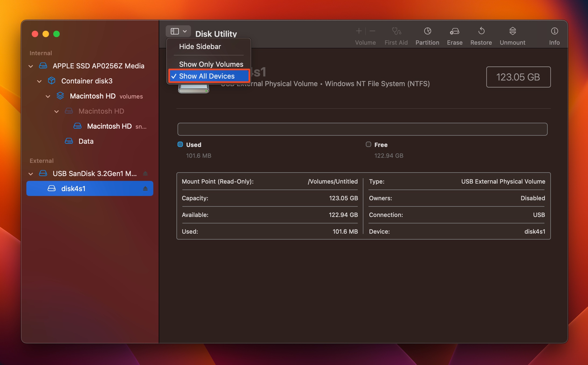The image size is (588, 365).
Task: Click the sidebar view toggle icon
Action: pyautogui.click(x=175, y=31)
